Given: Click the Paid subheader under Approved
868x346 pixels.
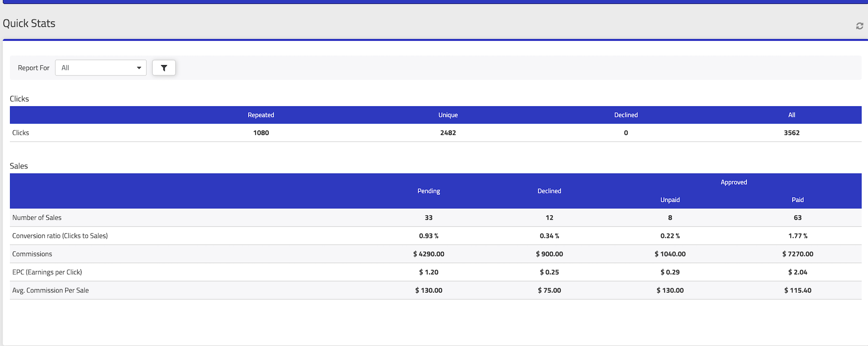Looking at the screenshot, I should click(x=797, y=200).
